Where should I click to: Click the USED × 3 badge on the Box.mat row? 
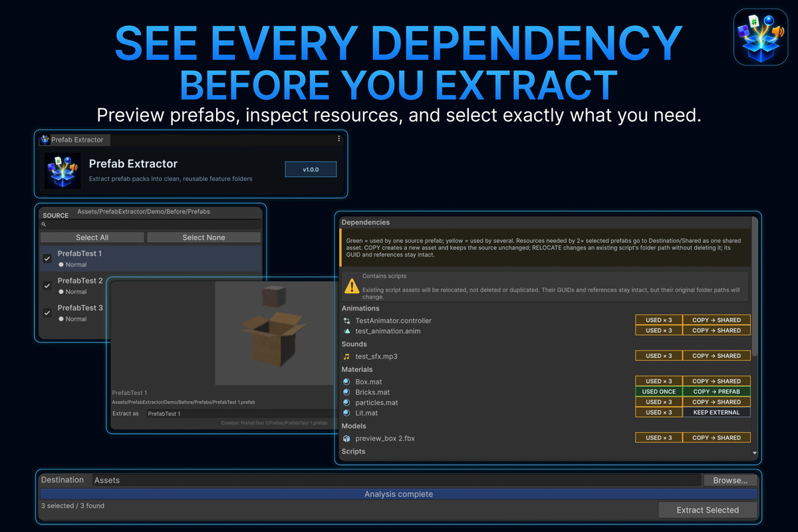[659, 381]
